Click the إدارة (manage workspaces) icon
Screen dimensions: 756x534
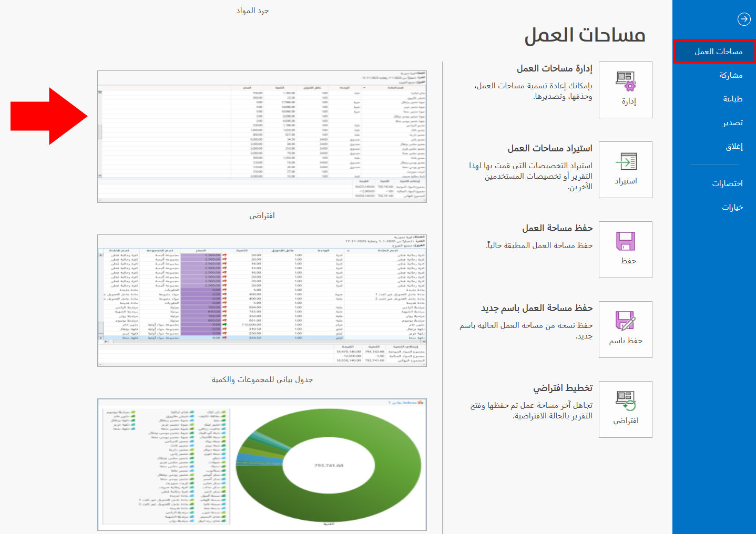coord(625,89)
